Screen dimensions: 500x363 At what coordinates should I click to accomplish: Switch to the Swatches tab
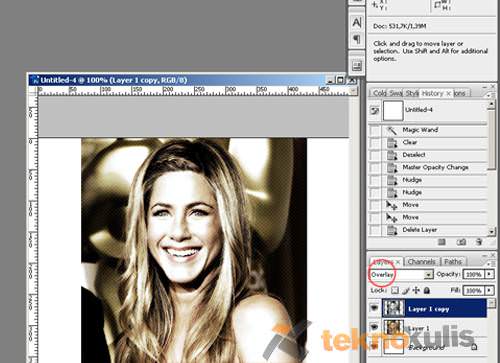(396, 93)
